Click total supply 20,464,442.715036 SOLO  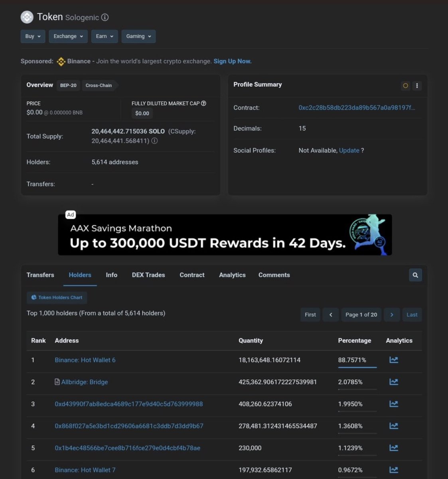[x=128, y=131]
